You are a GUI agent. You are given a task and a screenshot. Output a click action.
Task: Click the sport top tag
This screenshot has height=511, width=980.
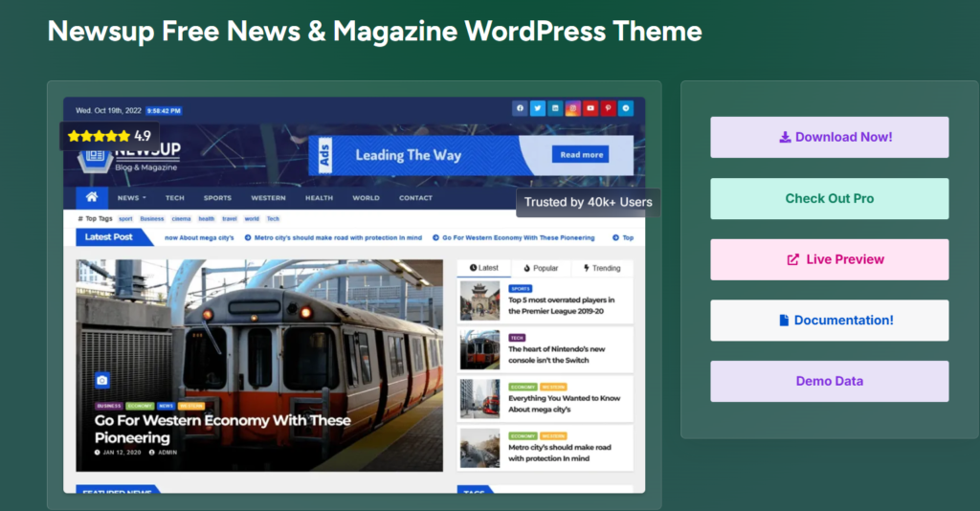pos(125,218)
